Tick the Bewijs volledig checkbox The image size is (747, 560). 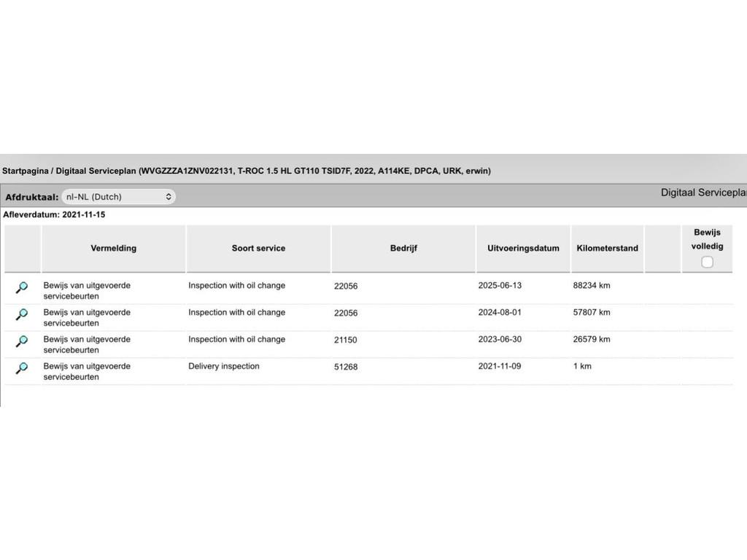click(707, 262)
